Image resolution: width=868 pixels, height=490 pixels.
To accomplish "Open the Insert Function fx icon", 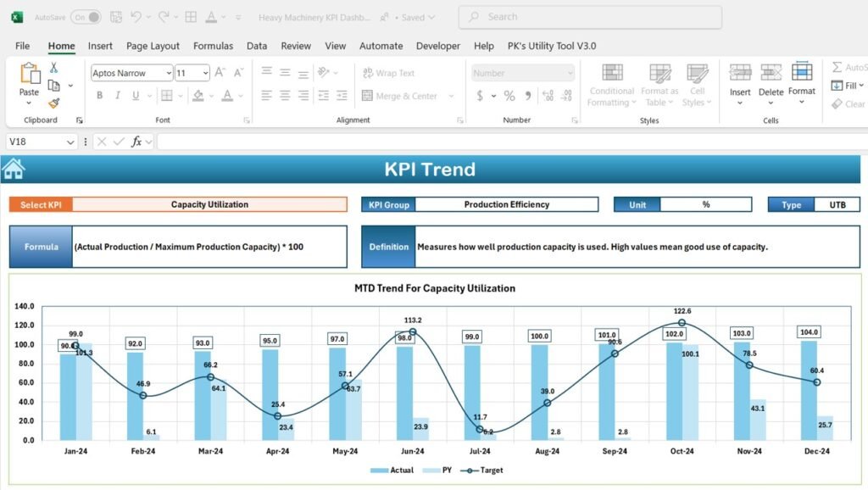I will pyautogui.click(x=137, y=142).
